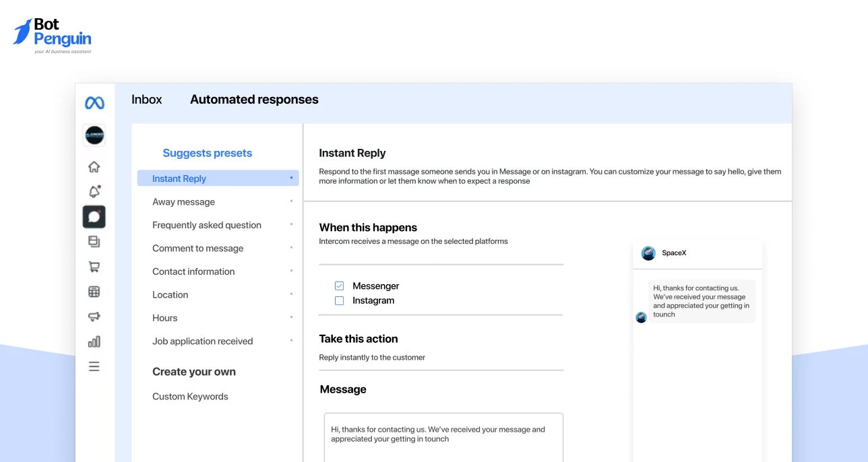This screenshot has width=868, height=462.
Task: Go to Home via house icon
Action: [x=94, y=167]
